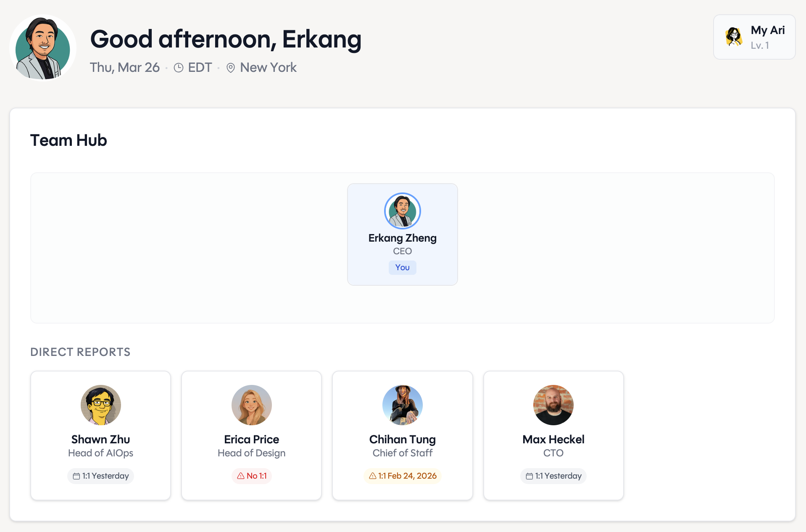Click the DIRECT REPORTS section label
This screenshot has height=532, width=806.
coord(80,352)
